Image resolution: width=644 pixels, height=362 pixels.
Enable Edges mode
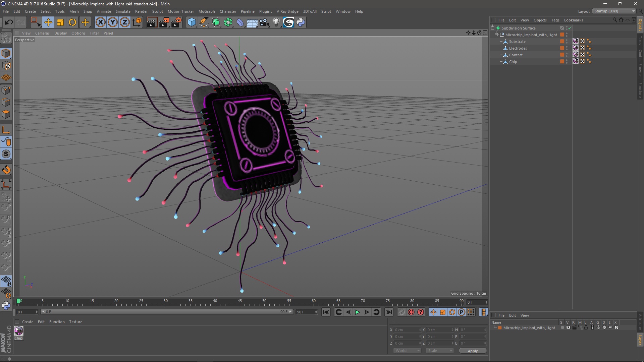pyautogui.click(x=6, y=102)
